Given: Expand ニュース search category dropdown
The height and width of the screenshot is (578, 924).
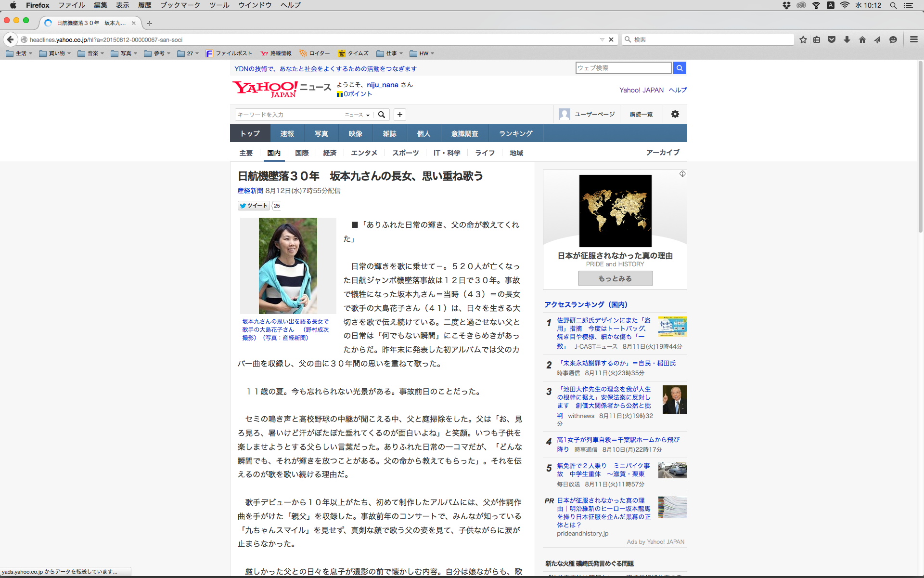Looking at the screenshot, I should (357, 115).
